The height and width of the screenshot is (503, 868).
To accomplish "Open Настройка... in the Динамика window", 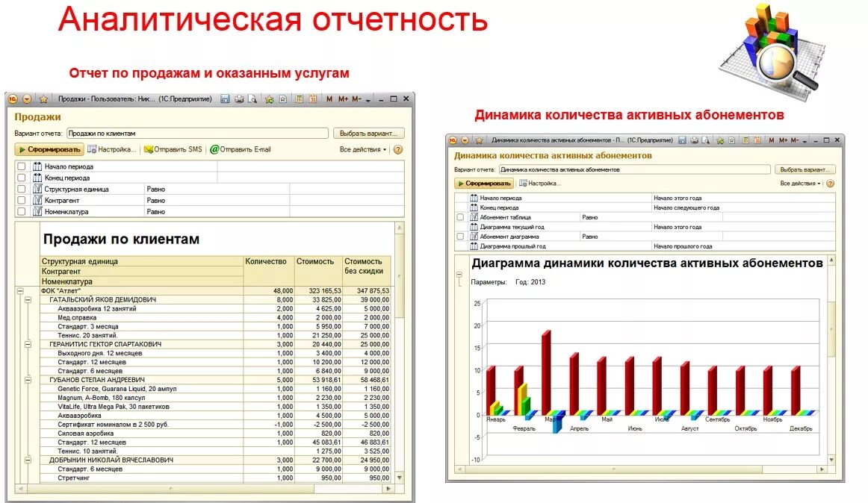I will coord(540,183).
